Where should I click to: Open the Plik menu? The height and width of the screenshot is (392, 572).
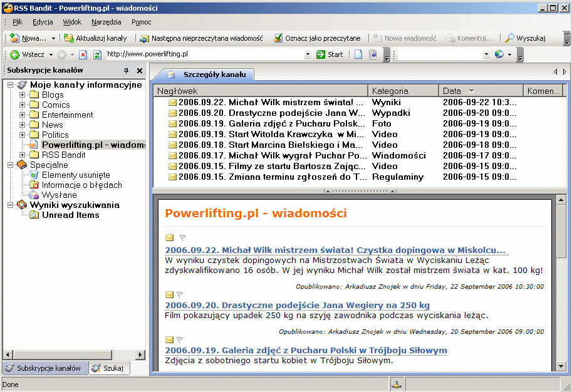tap(18, 22)
